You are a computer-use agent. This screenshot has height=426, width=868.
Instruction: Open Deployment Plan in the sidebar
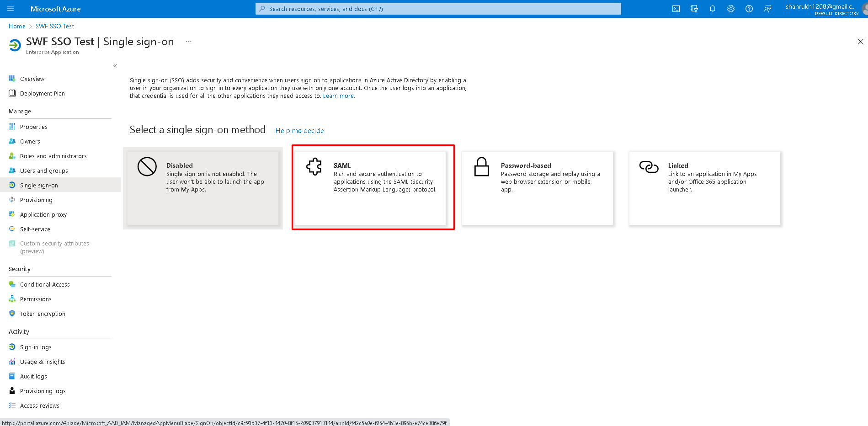[60, 93]
